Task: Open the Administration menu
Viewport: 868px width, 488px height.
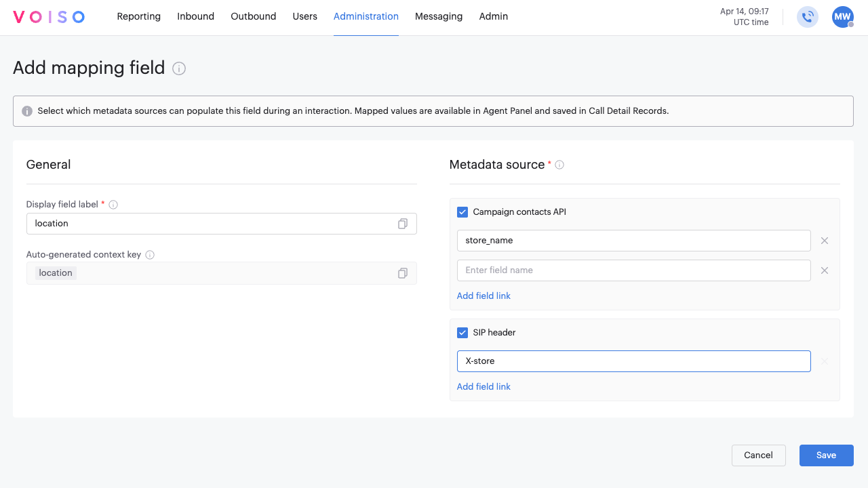Action: pyautogui.click(x=366, y=16)
